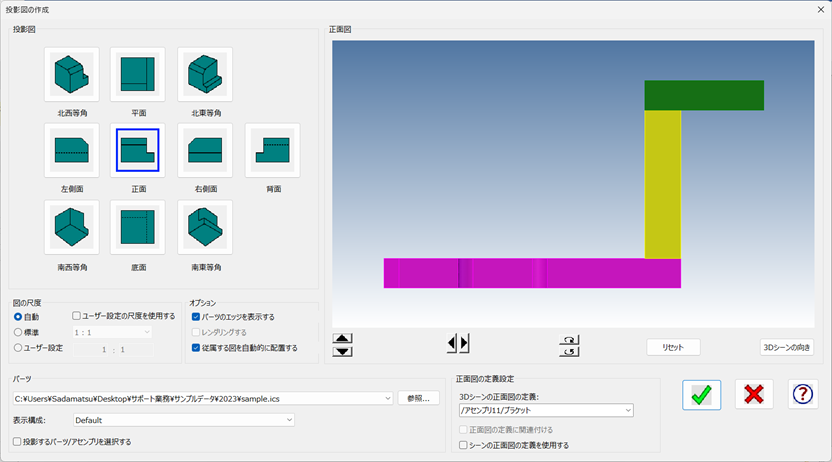The width and height of the screenshot is (832, 462).
Task: Open help with the question mark icon
Action: tap(802, 394)
